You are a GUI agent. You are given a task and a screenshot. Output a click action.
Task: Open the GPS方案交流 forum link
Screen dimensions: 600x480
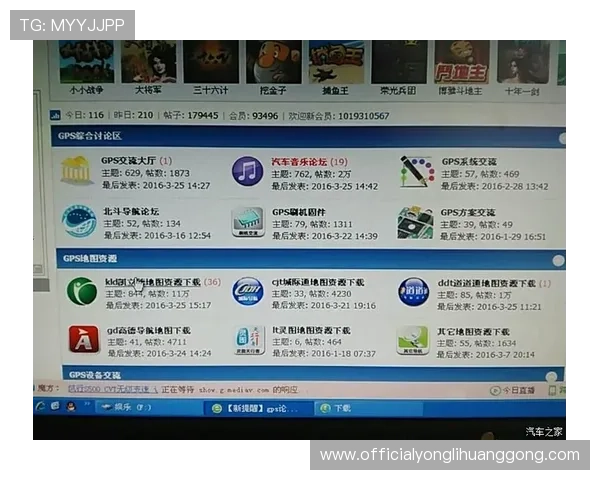(468, 212)
